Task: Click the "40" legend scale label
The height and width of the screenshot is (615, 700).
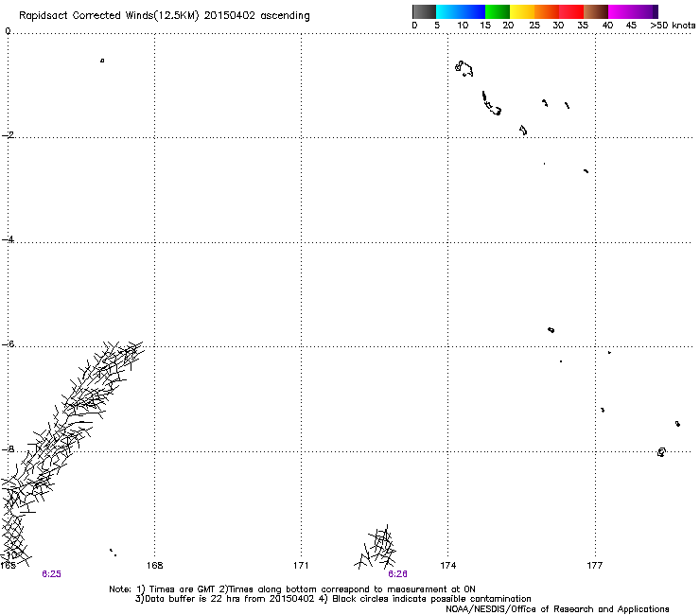Action: (607, 26)
